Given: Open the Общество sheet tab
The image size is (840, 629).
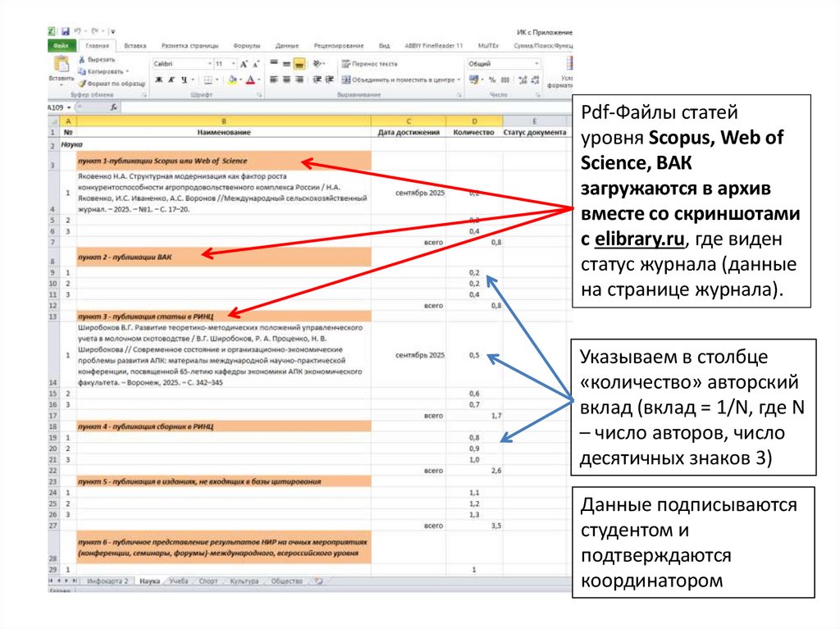Looking at the screenshot, I should [286, 581].
